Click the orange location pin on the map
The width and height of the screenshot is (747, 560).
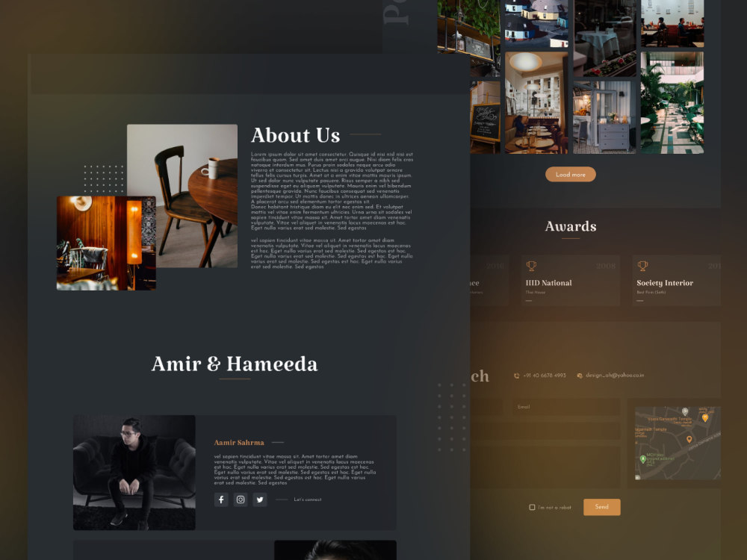click(x=689, y=439)
